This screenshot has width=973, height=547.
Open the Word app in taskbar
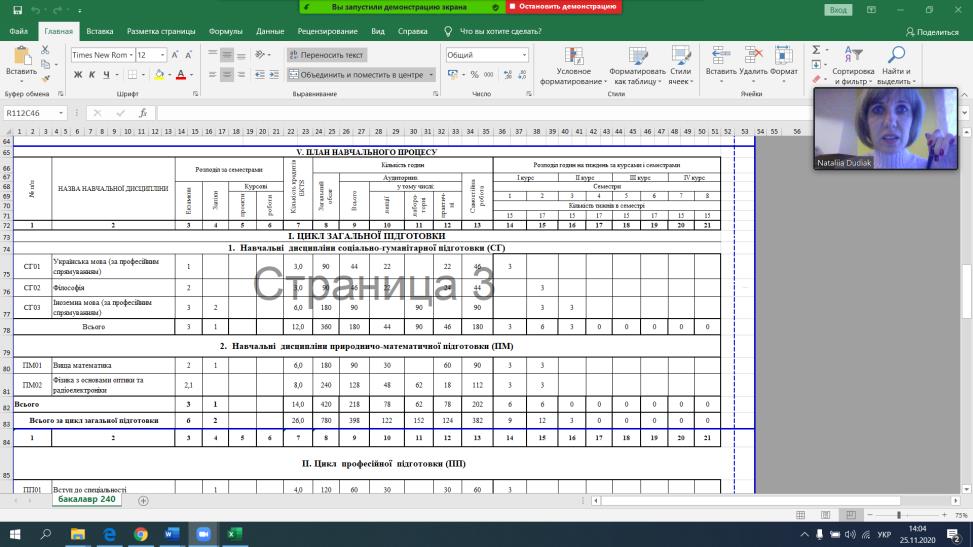[172, 534]
